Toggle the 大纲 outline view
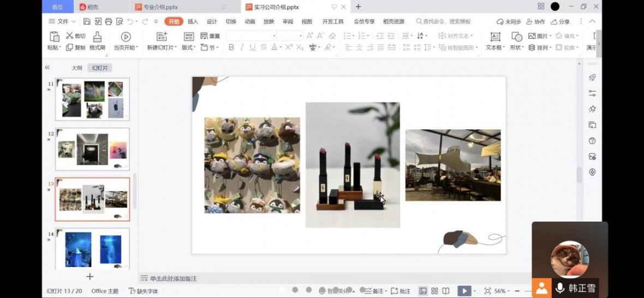The height and width of the screenshot is (298, 644). tap(77, 68)
